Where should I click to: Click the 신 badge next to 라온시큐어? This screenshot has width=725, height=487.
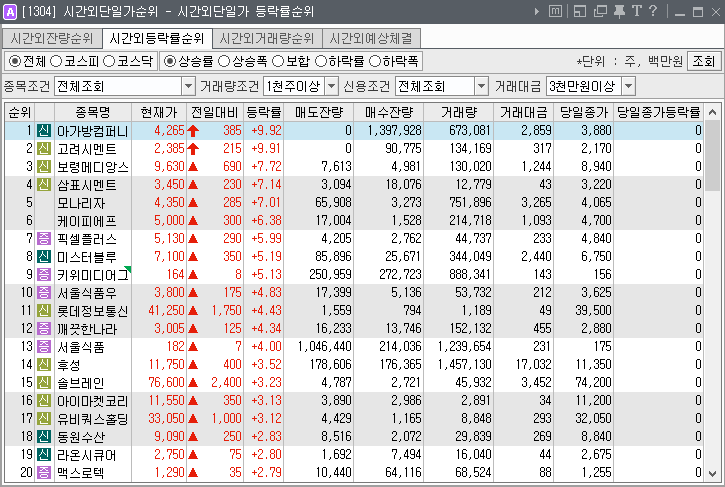coord(44,455)
